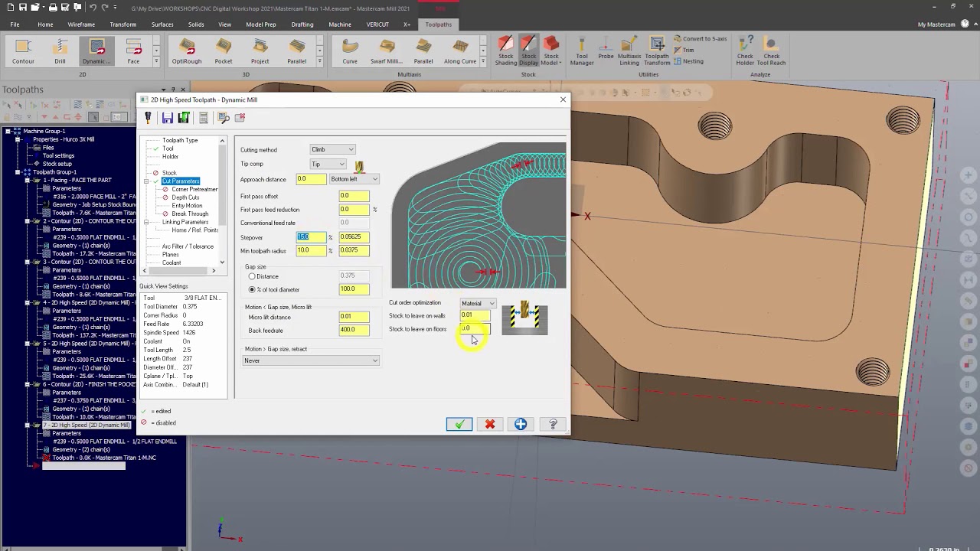Select the Contour toolpath icon
This screenshot has width=980, height=551.
pyautogui.click(x=23, y=51)
